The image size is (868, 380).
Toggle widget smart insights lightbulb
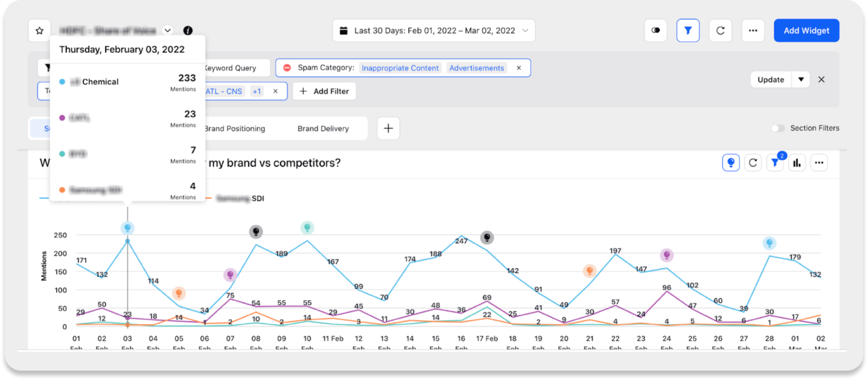pyautogui.click(x=731, y=163)
